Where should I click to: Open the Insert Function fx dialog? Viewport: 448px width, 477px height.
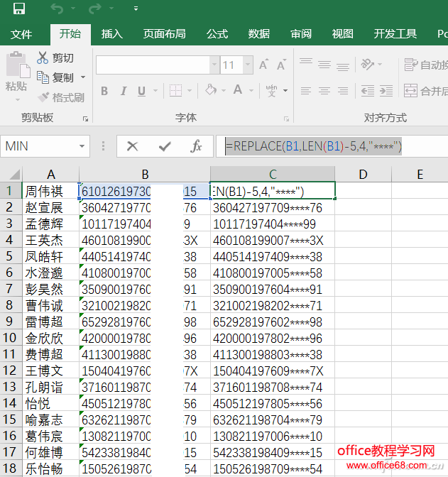point(197,146)
